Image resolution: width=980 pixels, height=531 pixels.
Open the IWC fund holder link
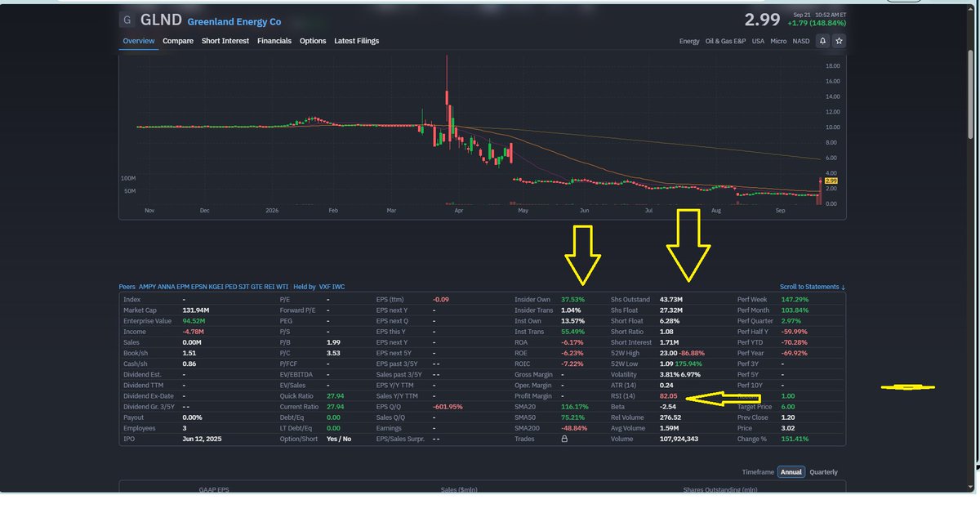click(x=339, y=287)
